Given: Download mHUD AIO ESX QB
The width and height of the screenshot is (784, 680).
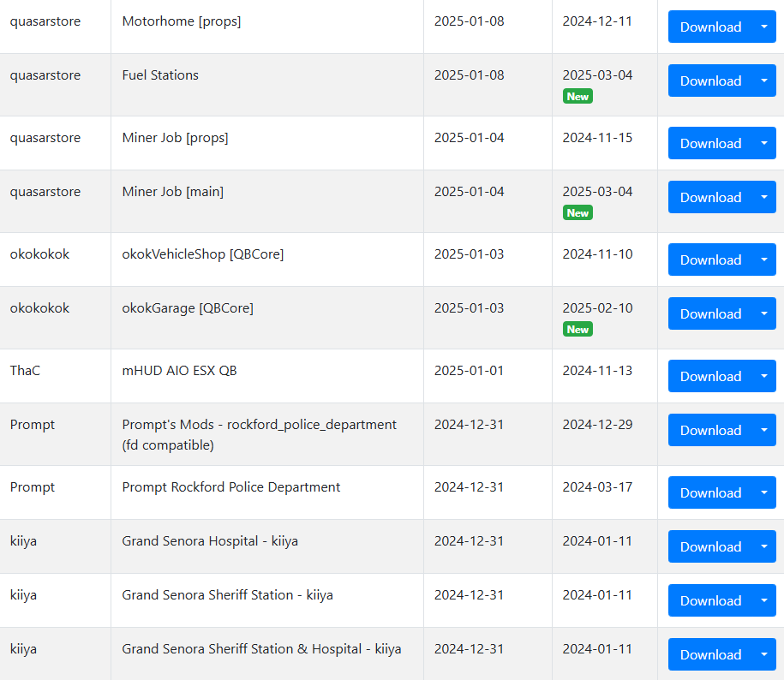Looking at the screenshot, I should 710,376.
